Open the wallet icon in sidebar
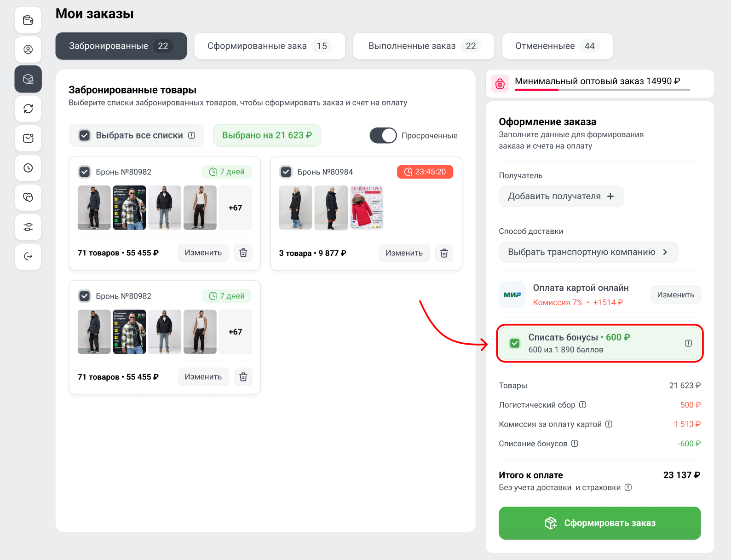Image resolution: width=731 pixels, height=560 pixels. 28,20
